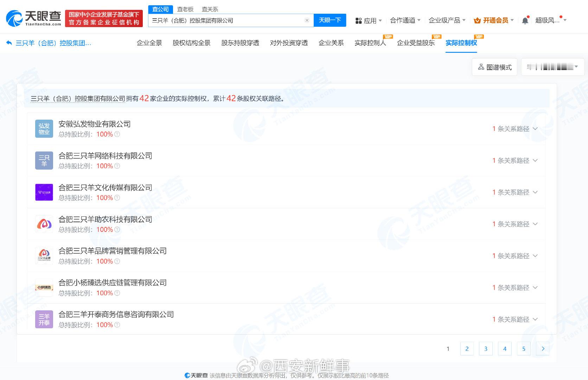Click the TianYanCha logo
This screenshot has height=380, width=588.
coord(34,18)
